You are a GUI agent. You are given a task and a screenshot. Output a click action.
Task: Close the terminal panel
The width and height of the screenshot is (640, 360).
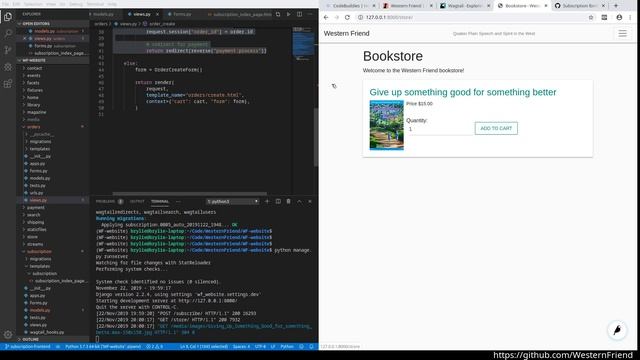310,201
